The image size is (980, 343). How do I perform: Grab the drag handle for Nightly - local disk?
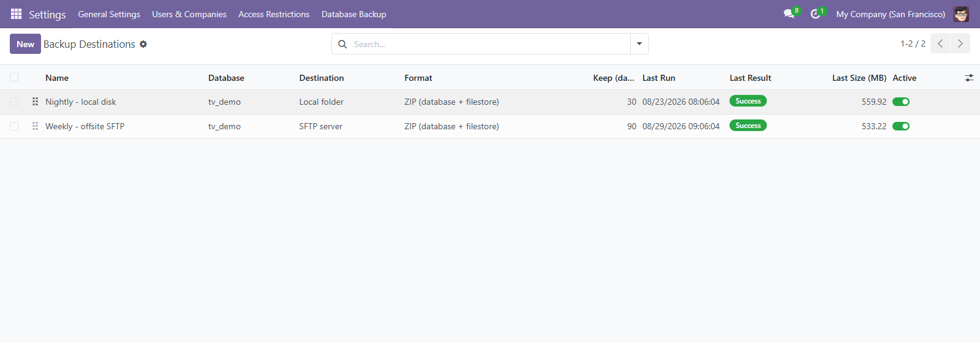(35, 102)
